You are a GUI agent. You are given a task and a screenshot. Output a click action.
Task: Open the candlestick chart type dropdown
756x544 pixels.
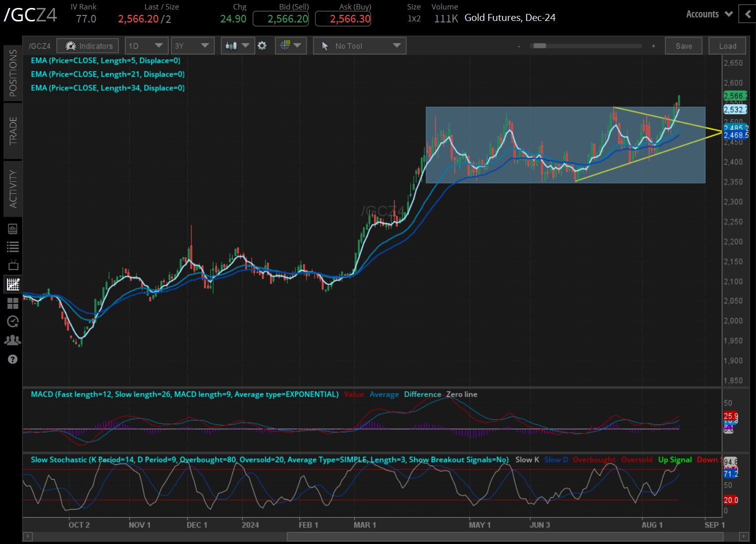point(237,46)
